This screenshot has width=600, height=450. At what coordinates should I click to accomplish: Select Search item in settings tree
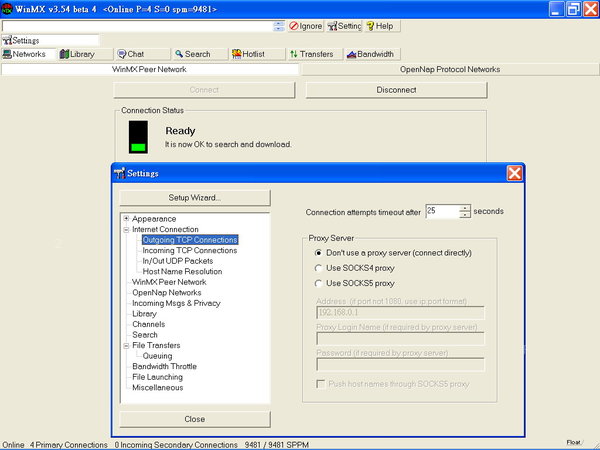click(145, 335)
